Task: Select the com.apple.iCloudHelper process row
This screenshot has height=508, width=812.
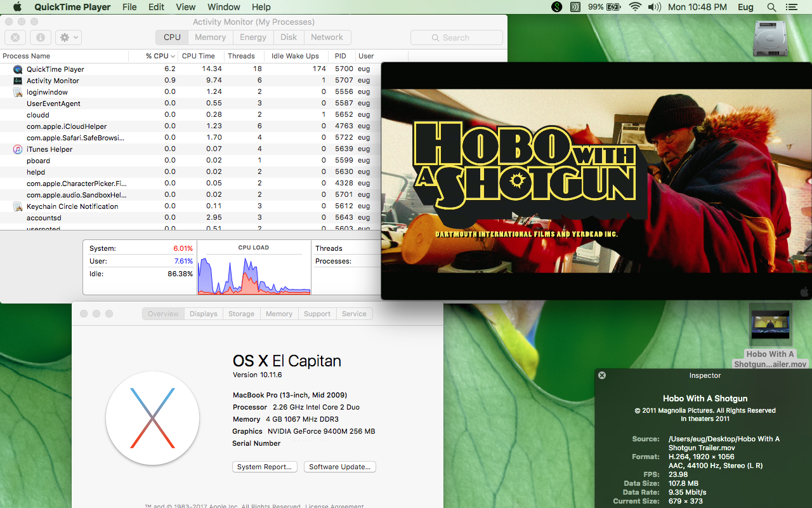Action: click(190, 126)
